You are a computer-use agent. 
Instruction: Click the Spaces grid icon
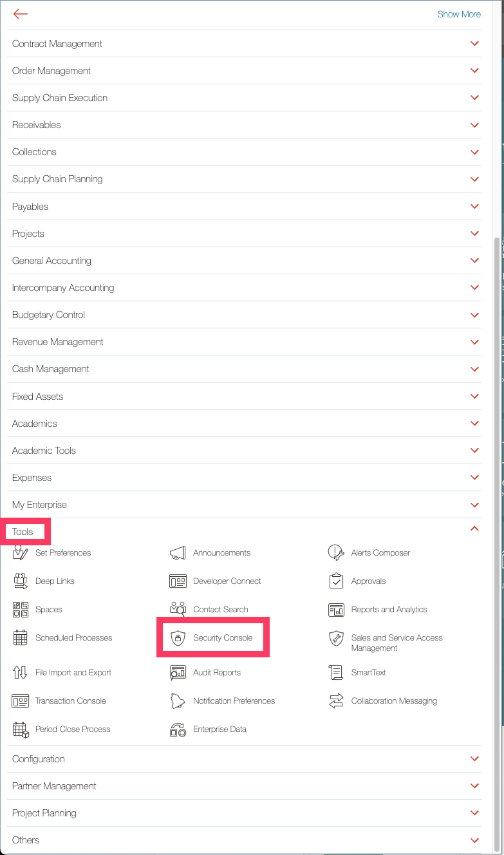(21, 610)
